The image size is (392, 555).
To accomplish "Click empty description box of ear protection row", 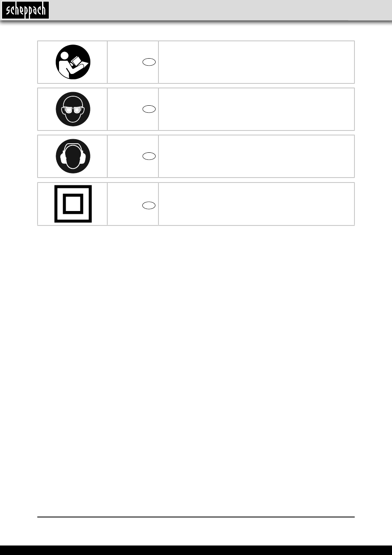I will pos(256,156).
